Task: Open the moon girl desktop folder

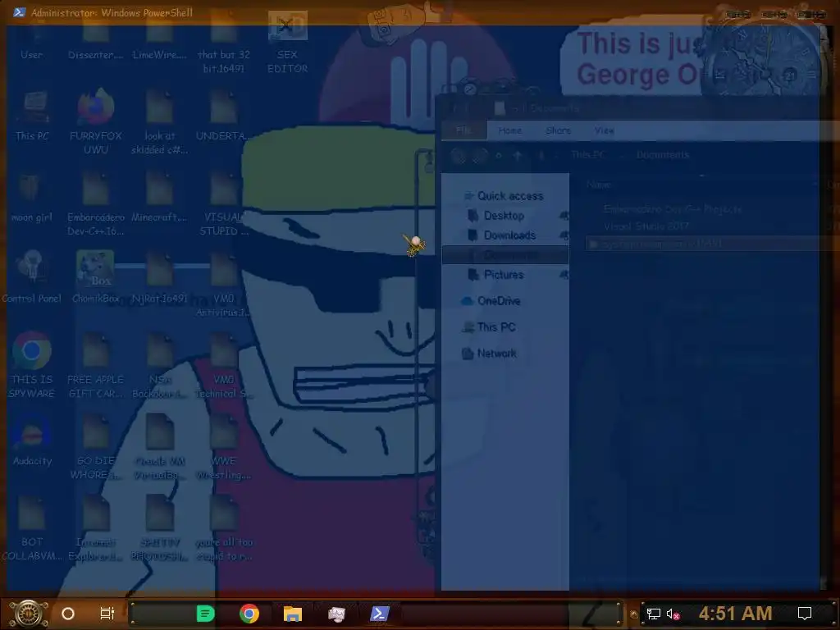Action: [x=32, y=197]
